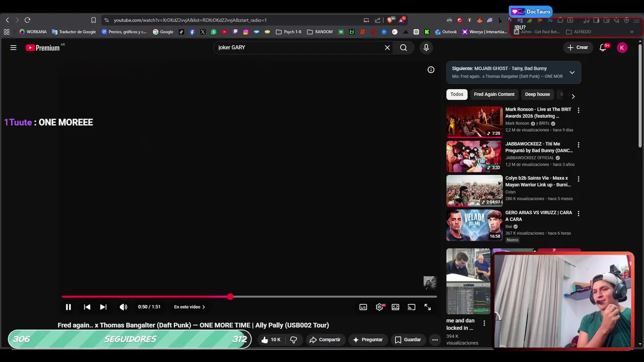Open the Instagram bookmark icon
Viewport: 644px width, 362px height.
coord(246,32)
